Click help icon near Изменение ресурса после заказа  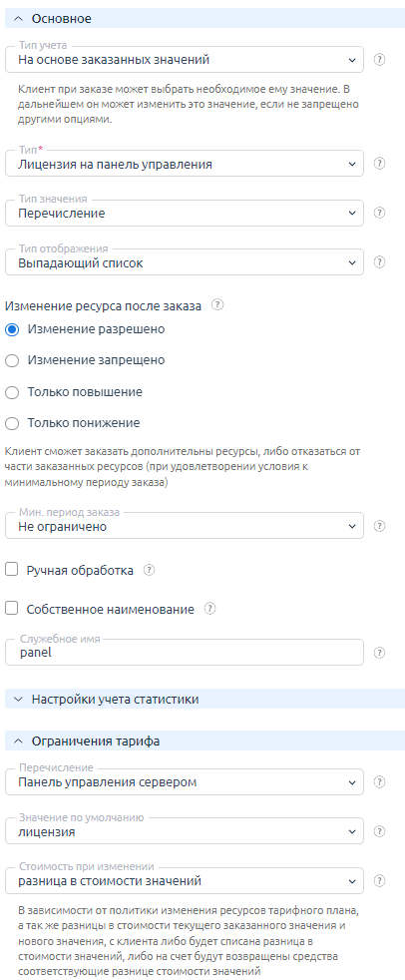(217, 305)
